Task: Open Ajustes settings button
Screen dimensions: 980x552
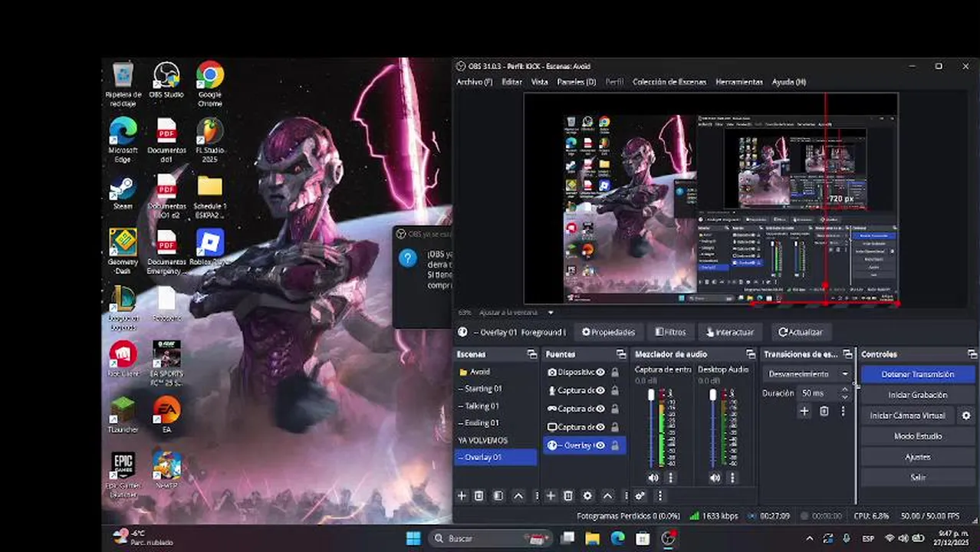Action: [918, 457]
